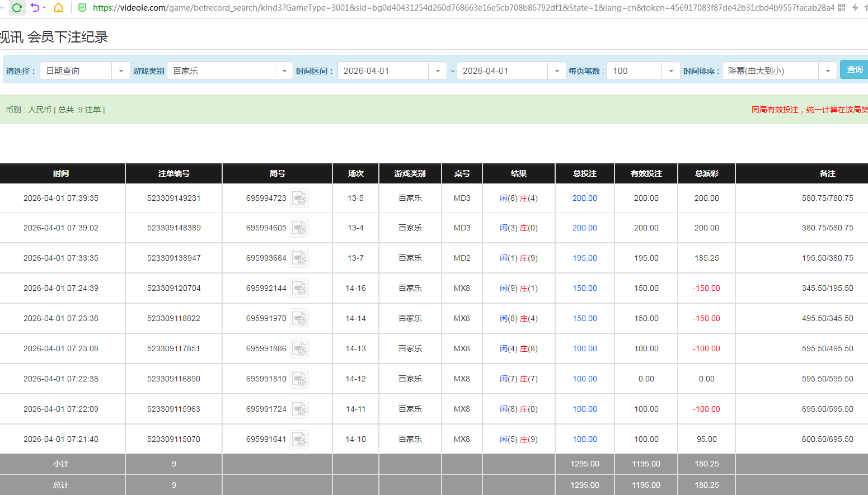
Task: Expand the 时间排序 sort order dropdown
Action: pos(827,71)
